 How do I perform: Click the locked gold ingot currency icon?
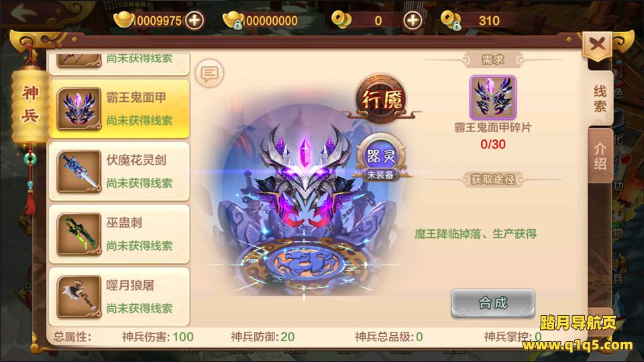click(233, 20)
